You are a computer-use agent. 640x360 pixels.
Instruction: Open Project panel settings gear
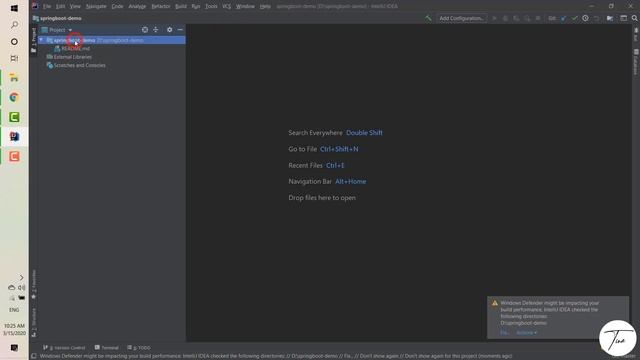point(169,30)
